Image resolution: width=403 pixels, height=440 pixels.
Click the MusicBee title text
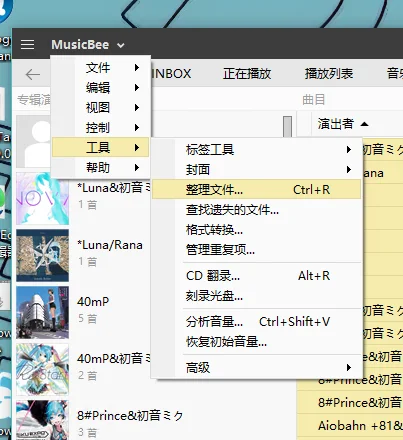pos(80,45)
